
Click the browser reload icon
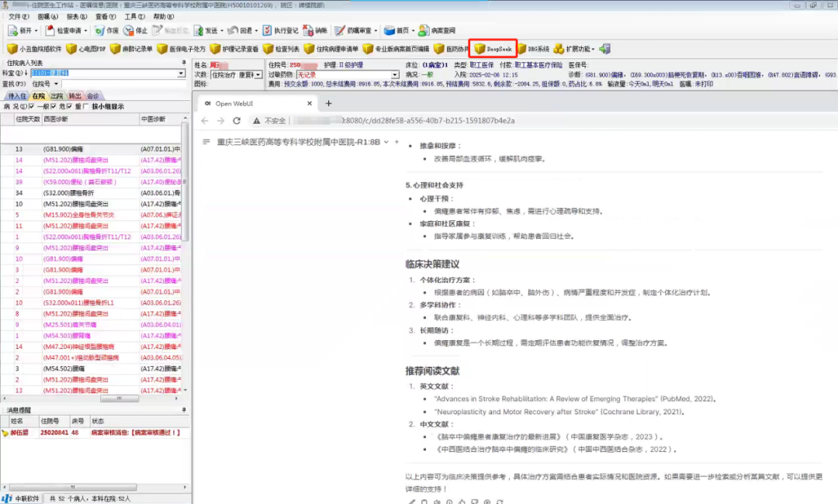(237, 121)
